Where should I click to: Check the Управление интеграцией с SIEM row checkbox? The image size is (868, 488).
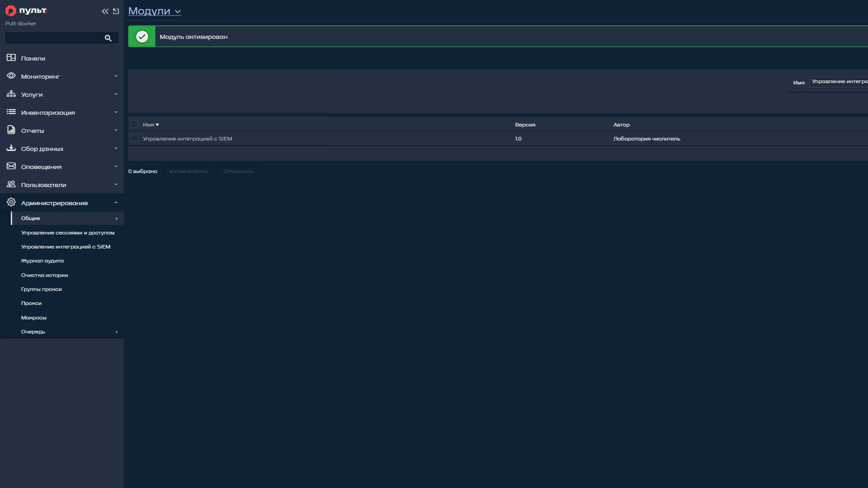(135, 138)
